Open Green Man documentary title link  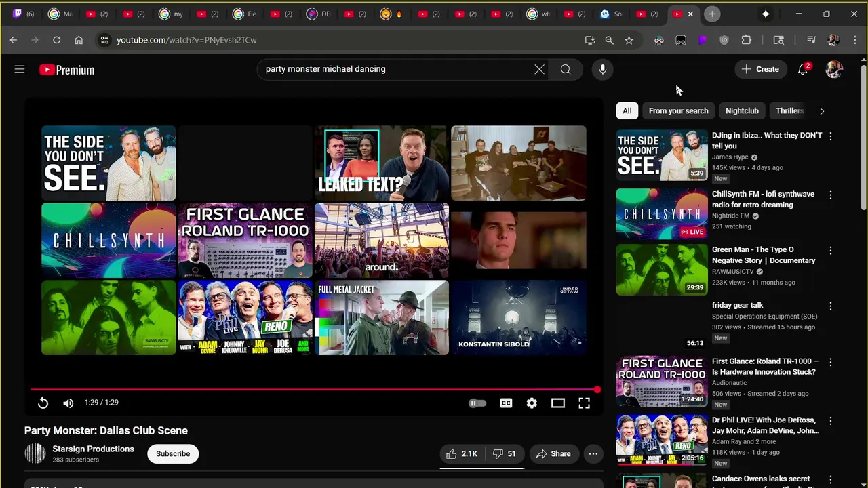coord(764,255)
